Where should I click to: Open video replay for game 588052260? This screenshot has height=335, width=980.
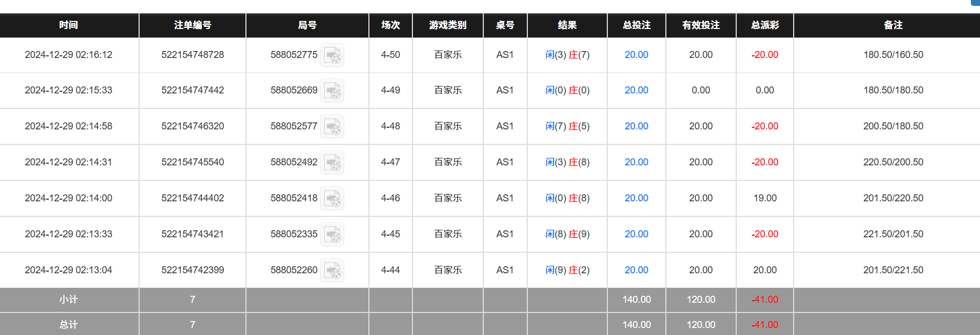332,270
